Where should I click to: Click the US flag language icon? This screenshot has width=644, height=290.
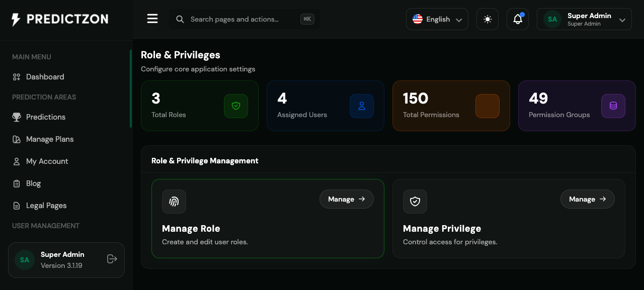pyautogui.click(x=418, y=19)
